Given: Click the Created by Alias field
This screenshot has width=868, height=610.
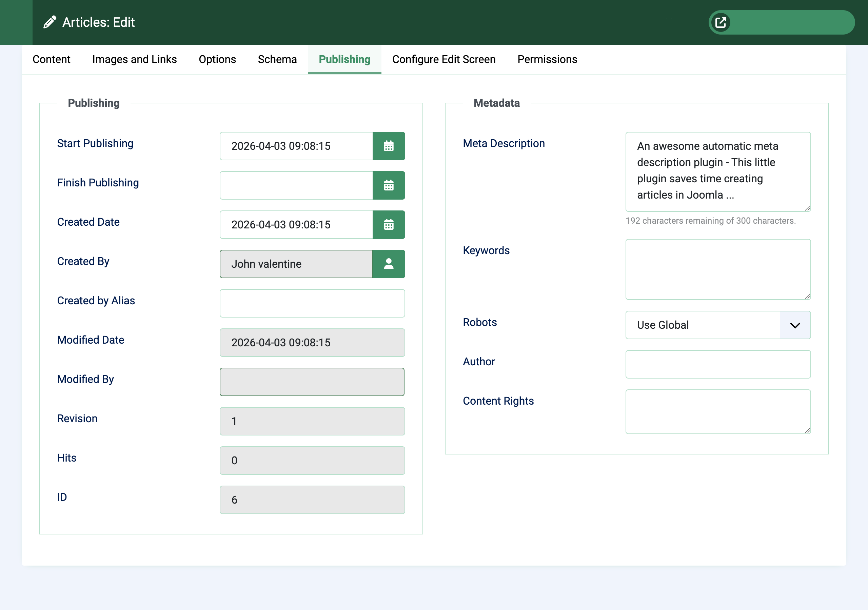Looking at the screenshot, I should pyautogui.click(x=312, y=303).
